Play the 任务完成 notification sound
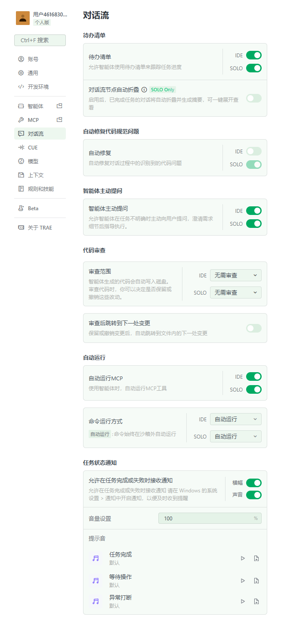This screenshot has height=644, width=281. coord(243,558)
